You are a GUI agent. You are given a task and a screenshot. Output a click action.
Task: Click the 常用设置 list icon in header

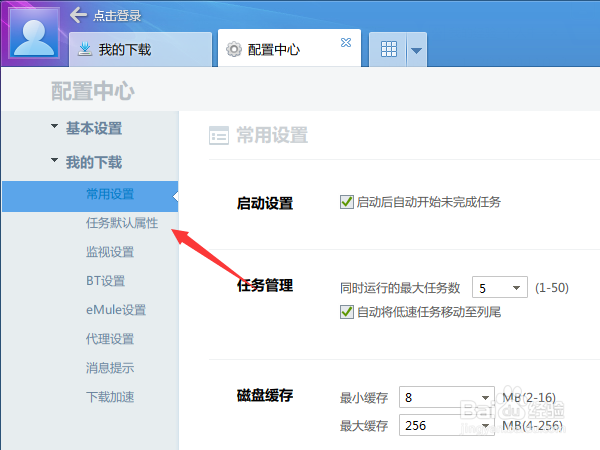coord(219,135)
